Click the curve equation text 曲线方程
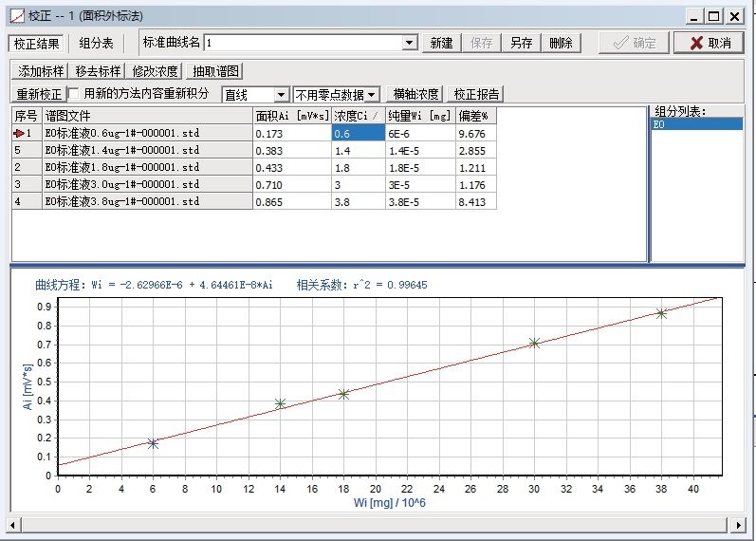The image size is (756, 541). coord(154,285)
